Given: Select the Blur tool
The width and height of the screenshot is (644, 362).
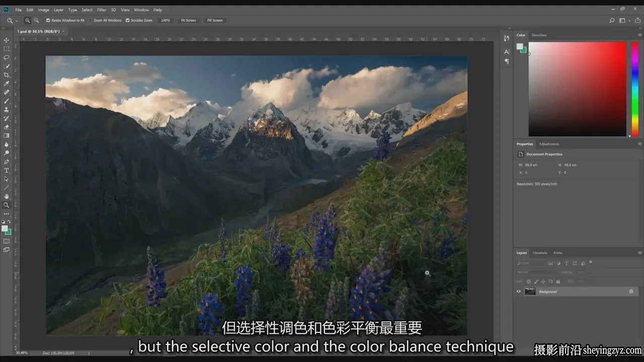Looking at the screenshot, I should pos(7,144).
